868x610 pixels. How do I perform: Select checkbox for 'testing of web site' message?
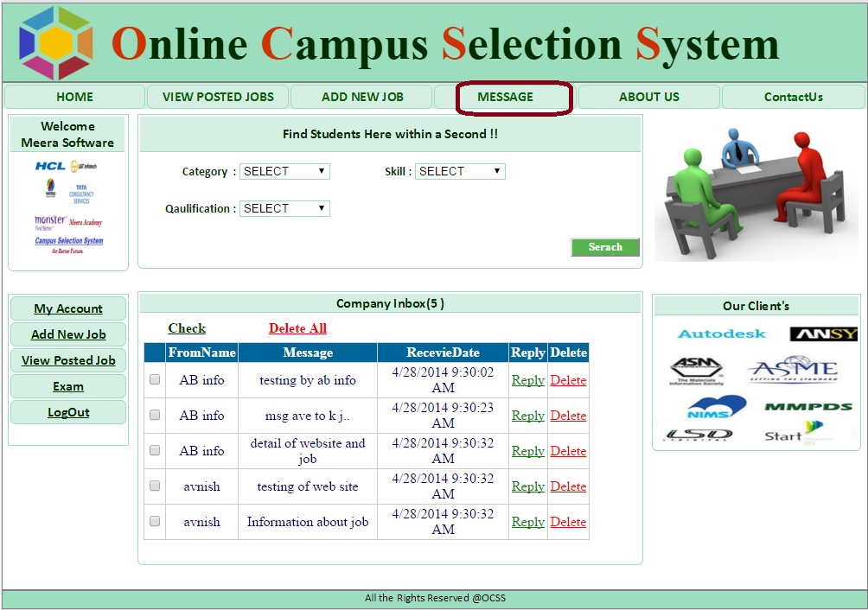pos(155,486)
